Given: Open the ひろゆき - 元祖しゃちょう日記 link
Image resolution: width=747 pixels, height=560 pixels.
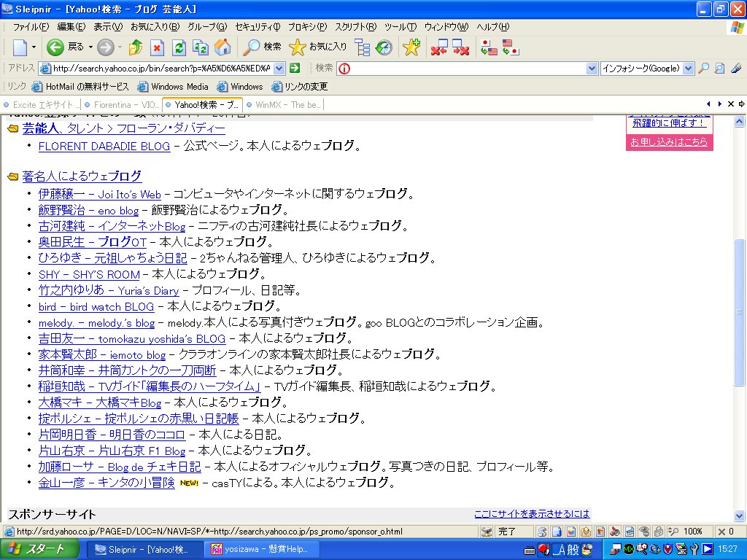Looking at the screenshot, I should coord(113,258).
